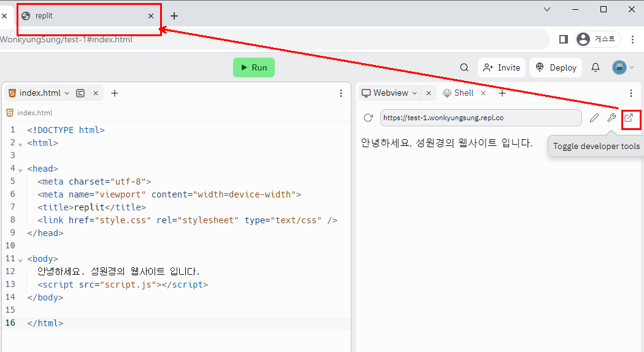
Task: Reload the webview page
Action: pyautogui.click(x=369, y=118)
